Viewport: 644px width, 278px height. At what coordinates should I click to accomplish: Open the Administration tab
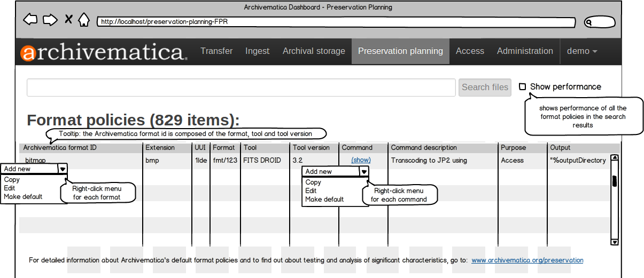point(525,51)
